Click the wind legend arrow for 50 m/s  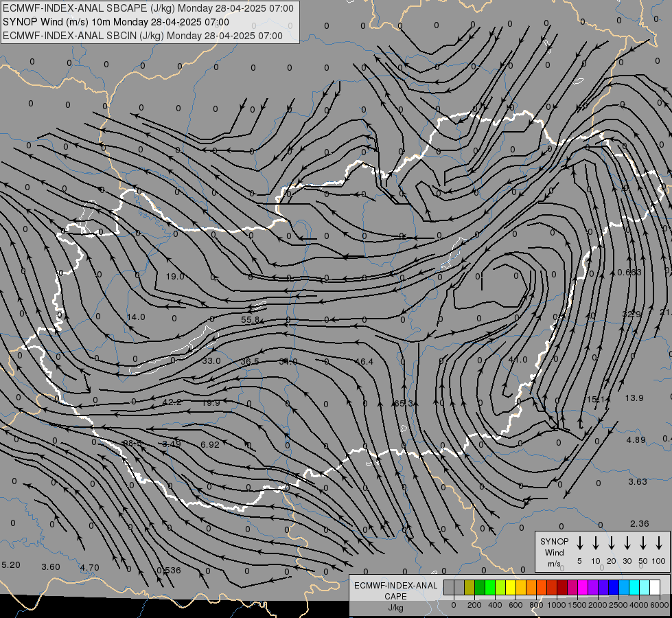[x=643, y=542]
